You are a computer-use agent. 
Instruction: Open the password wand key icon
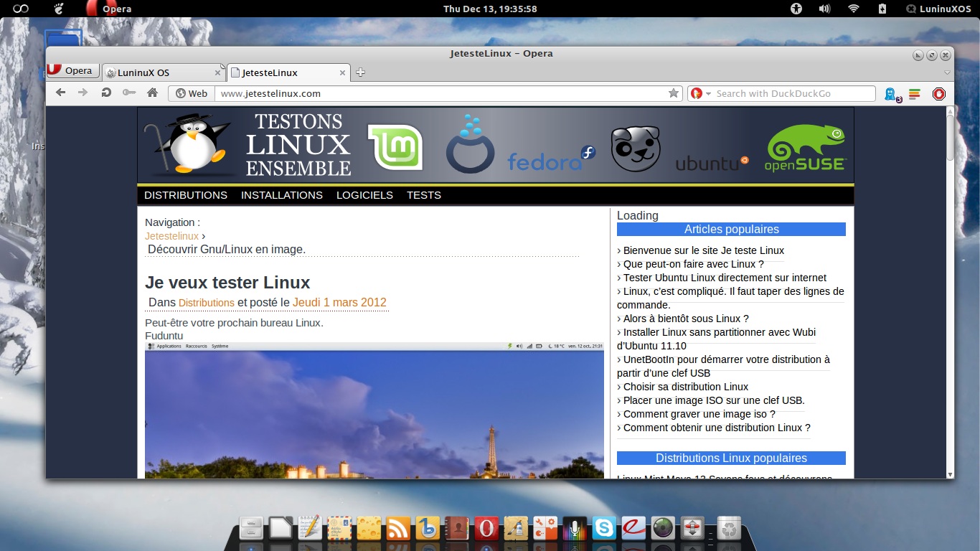point(129,93)
